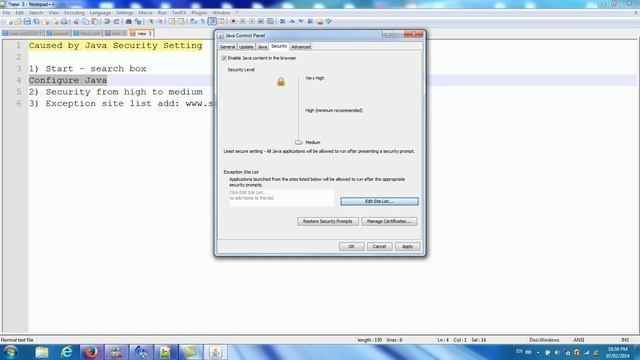
Task: Click the Windows Start orb
Action: coord(10,352)
